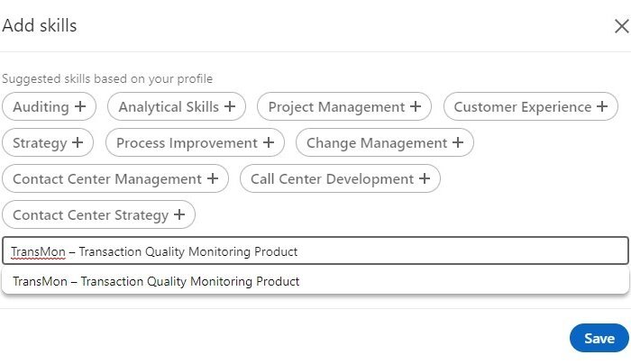
Task: Click the plus icon on Customer Experience
Action: click(602, 106)
